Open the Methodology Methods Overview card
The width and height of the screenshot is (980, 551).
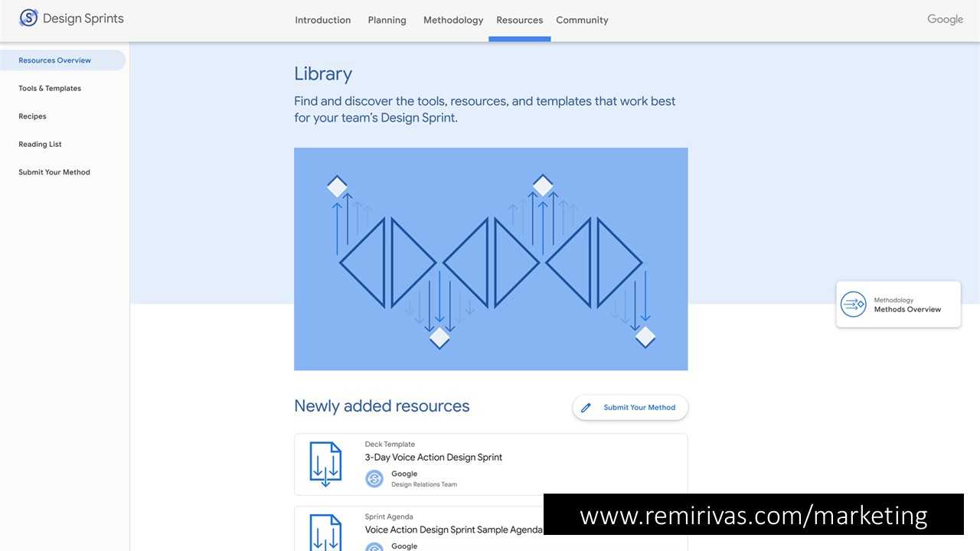tap(898, 305)
